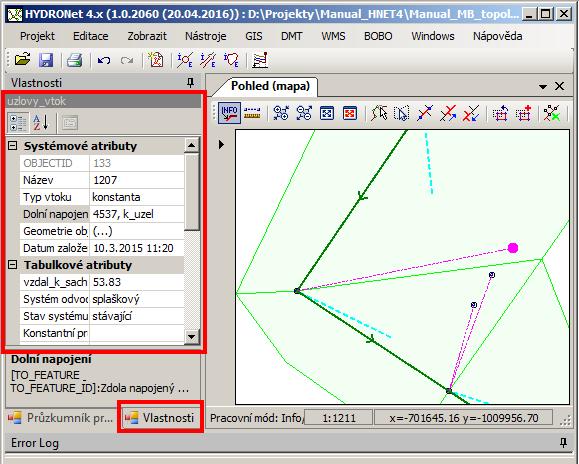Click the zoom out tool icon
The height and width of the screenshot is (464, 579).
tap(304, 113)
